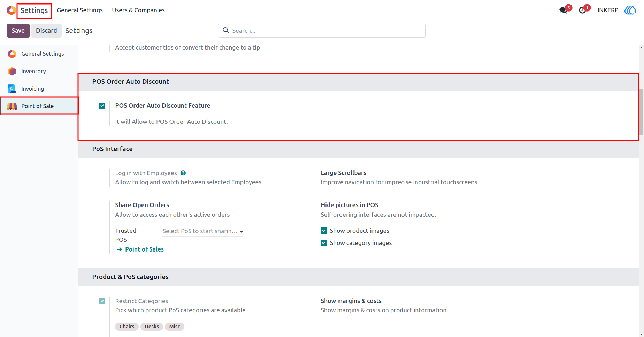Image resolution: width=644 pixels, height=337 pixels.
Task: Enable the Large Scrollbars checkbox
Action: [x=308, y=173]
